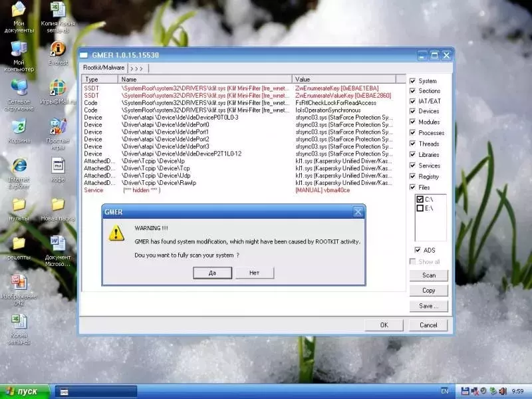This screenshot has width=532, height=399.
Task: Toggle the Registry checkbox
Action: point(412,176)
